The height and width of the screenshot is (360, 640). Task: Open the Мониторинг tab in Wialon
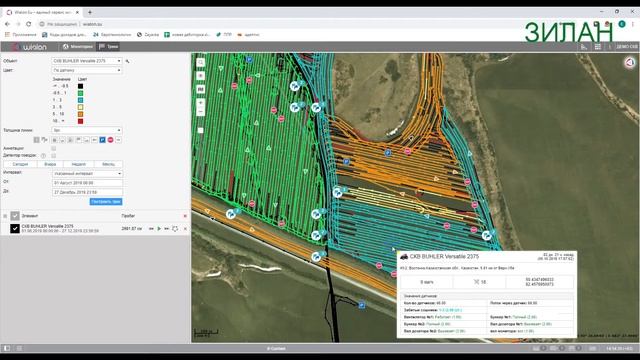coord(78,47)
